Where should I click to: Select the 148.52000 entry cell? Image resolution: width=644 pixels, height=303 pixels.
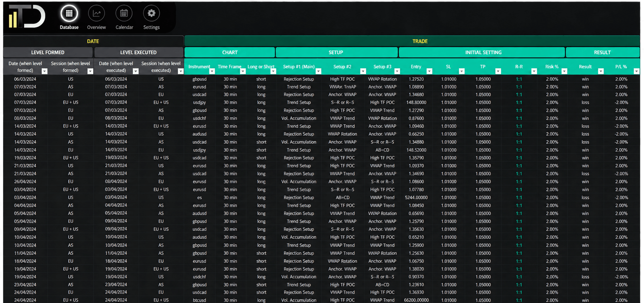416,150
